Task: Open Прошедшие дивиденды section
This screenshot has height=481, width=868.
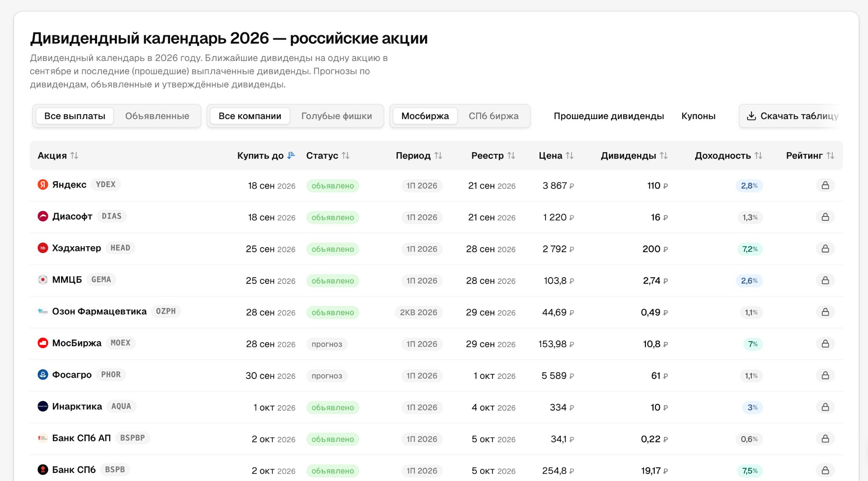Action: [609, 116]
